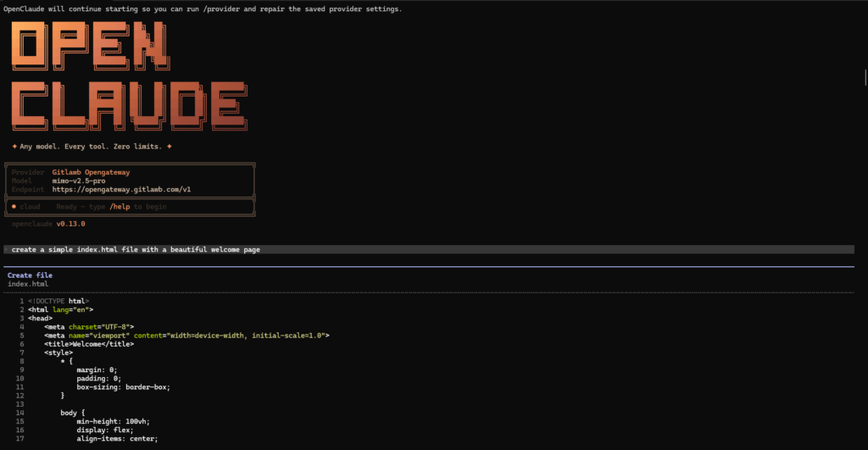
Task: Click code line 'display: flex;'
Action: [x=105, y=430]
